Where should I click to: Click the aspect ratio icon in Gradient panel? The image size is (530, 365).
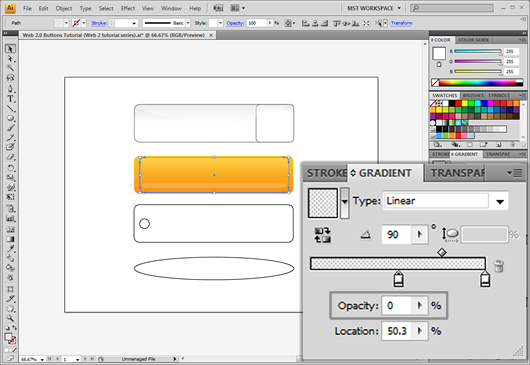pyautogui.click(x=450, y=235)
